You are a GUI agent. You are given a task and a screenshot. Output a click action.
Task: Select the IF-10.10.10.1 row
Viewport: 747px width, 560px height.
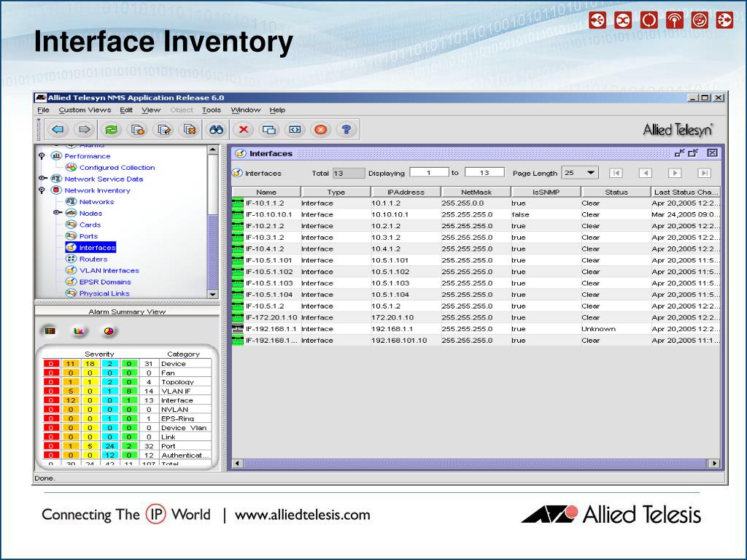(476, 215)
